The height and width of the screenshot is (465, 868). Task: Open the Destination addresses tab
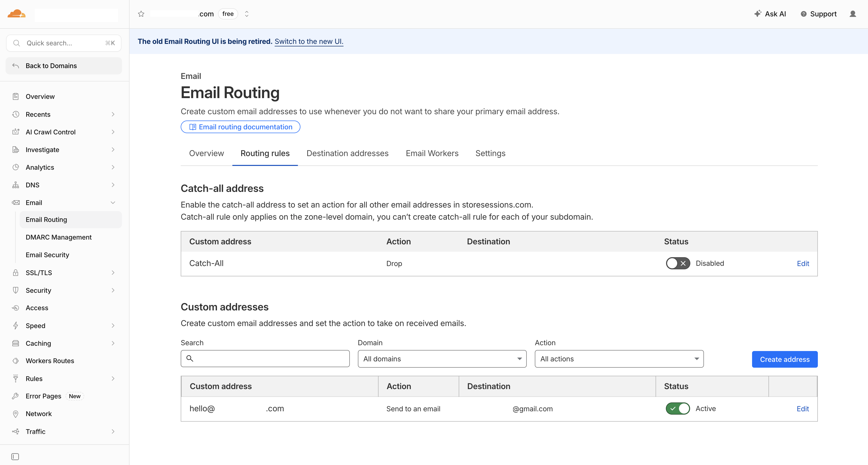[347, 153]
